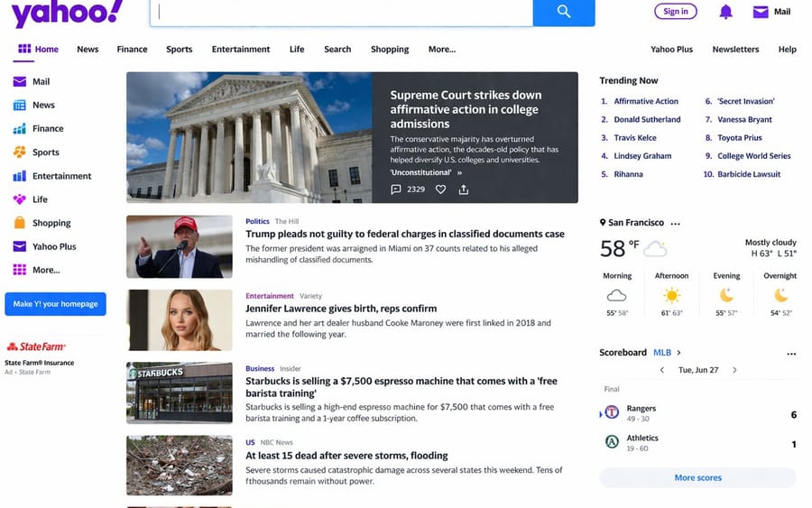The height and width of the screenshot is (508, 812).
Task: Click into the Yahoo search field
Action: click(341, 13)
